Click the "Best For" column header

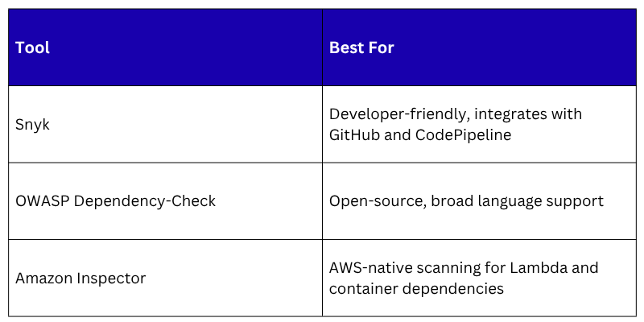(361, 47)
